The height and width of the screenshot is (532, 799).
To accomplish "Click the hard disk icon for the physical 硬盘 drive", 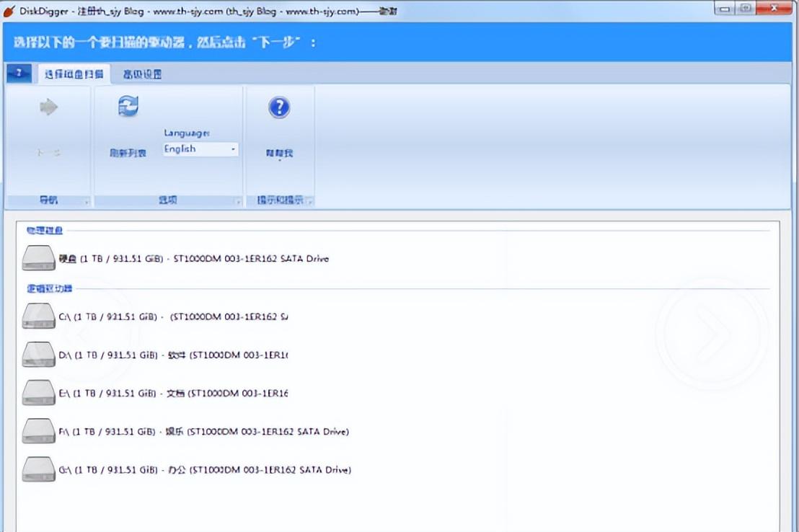I will [x=37, y=257].
